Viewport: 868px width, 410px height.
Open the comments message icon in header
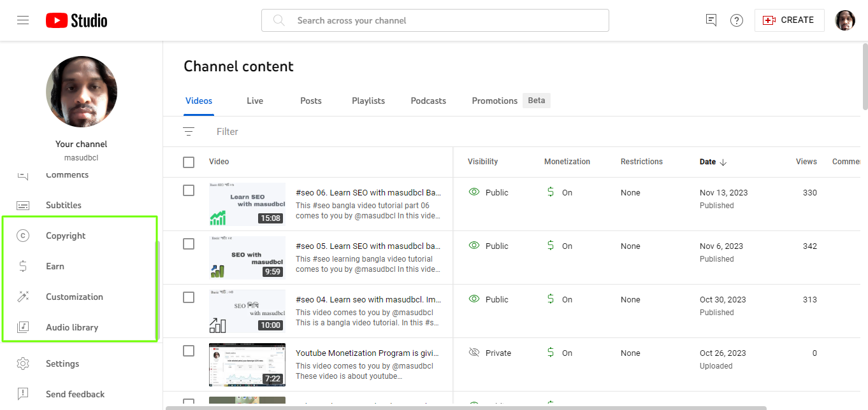711,20
